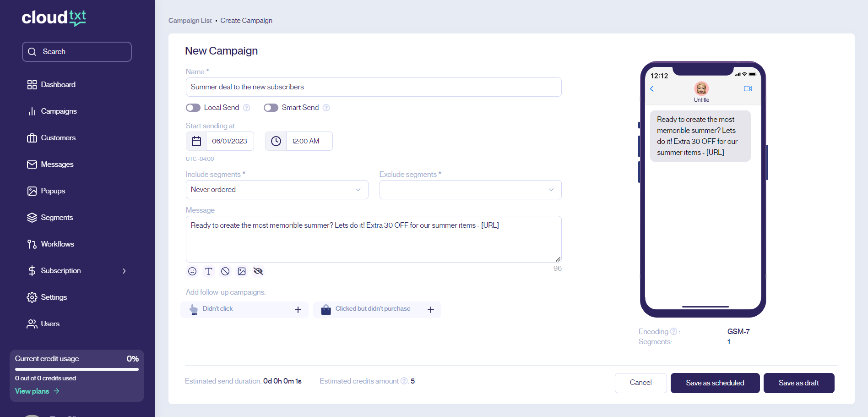Image resolution: width=868 pixels, height=417 pixels.
Task: Click the Message text area
Action: coord(374,239)
